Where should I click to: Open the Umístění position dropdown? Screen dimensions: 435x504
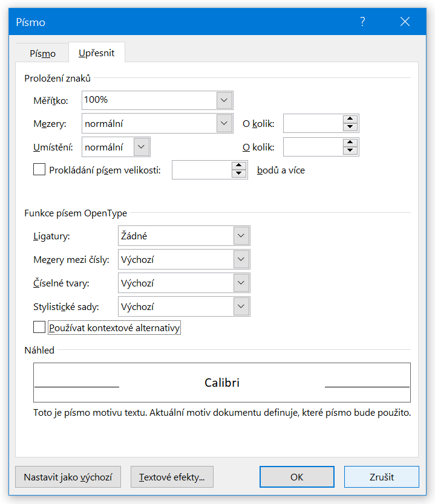click(142, 147)
